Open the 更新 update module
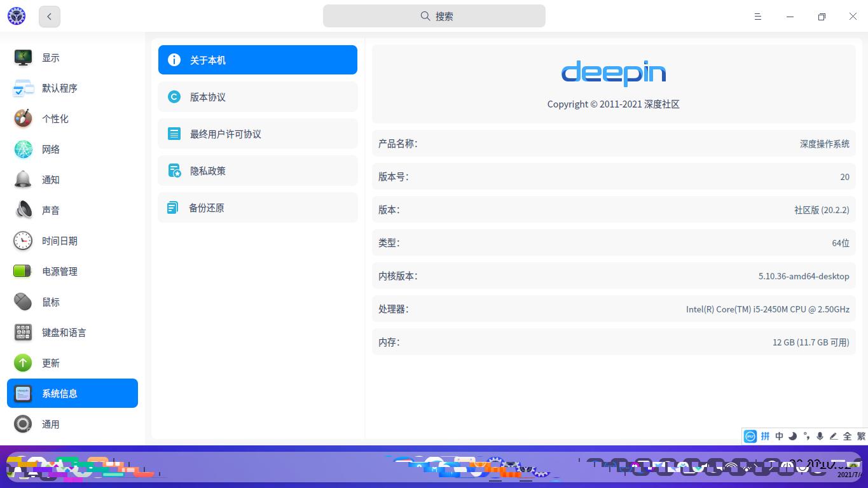The height and width of the screenshot is (488, 868). point(72,363)
